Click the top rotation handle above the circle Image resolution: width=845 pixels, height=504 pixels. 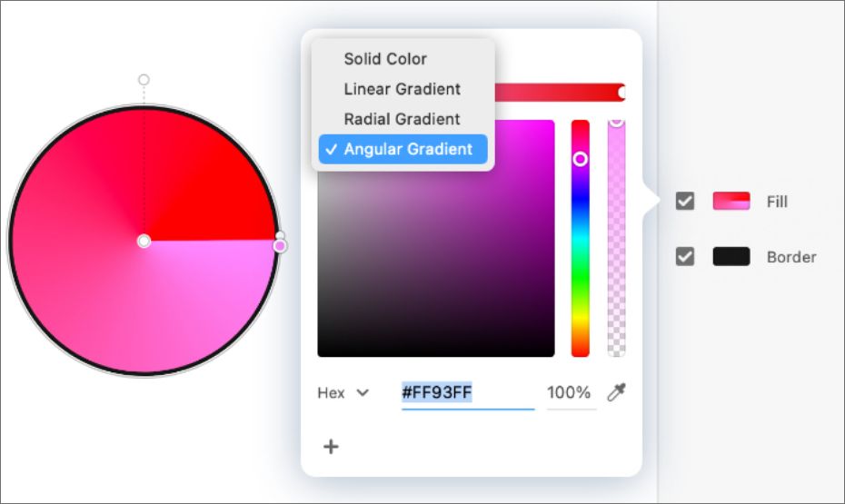[144, 80]
